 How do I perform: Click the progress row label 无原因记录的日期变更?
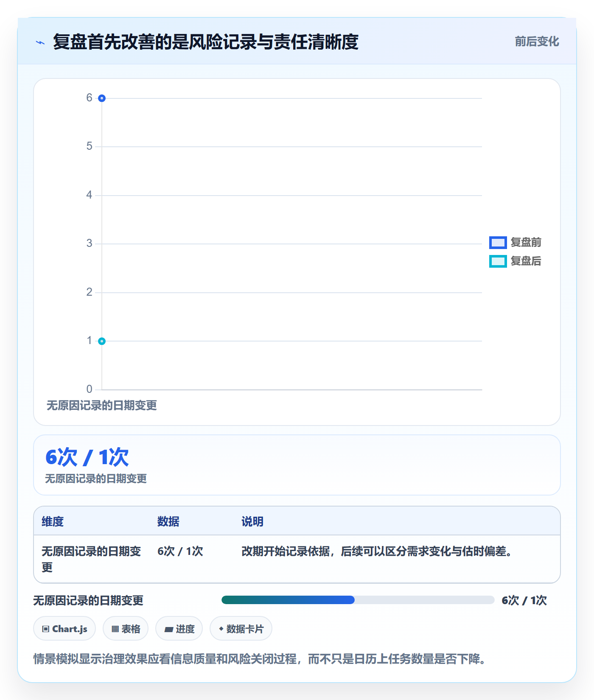(x=88, y=601)
